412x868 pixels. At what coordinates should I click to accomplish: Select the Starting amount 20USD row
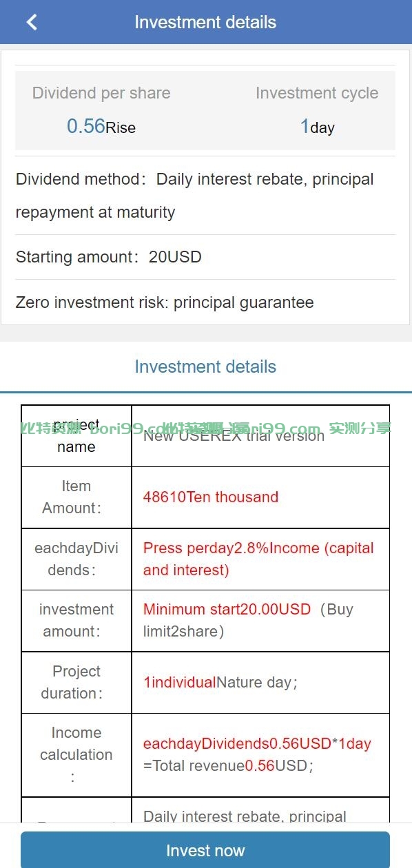(x=205, y=257)
